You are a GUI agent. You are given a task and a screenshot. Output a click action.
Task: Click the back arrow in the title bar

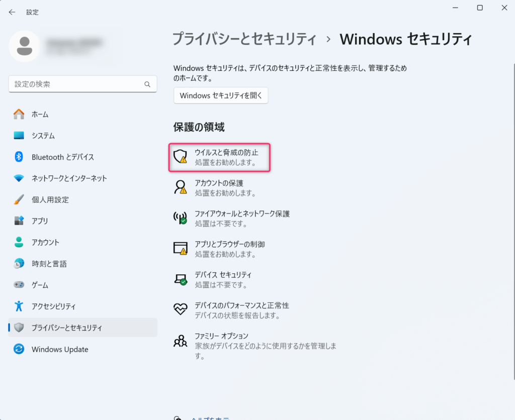(x=12, y=12)
